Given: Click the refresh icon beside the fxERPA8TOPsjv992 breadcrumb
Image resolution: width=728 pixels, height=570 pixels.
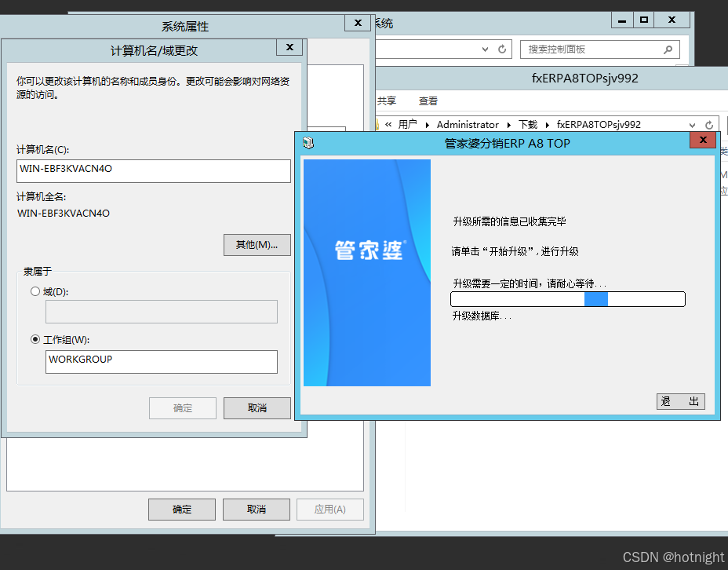Looking at the screenshot, I should 708,124.
